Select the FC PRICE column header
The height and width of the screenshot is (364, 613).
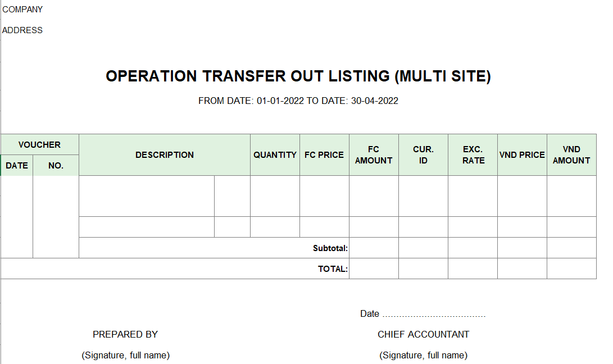[x=324, y=155]
